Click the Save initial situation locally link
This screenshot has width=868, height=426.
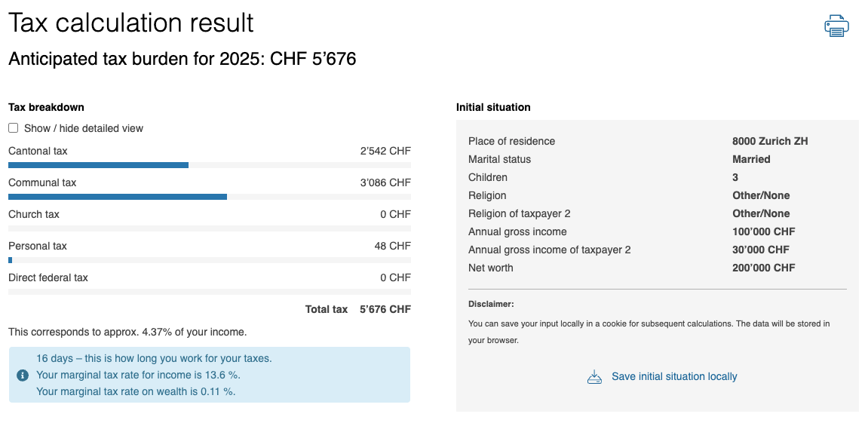tap(674, 377)
